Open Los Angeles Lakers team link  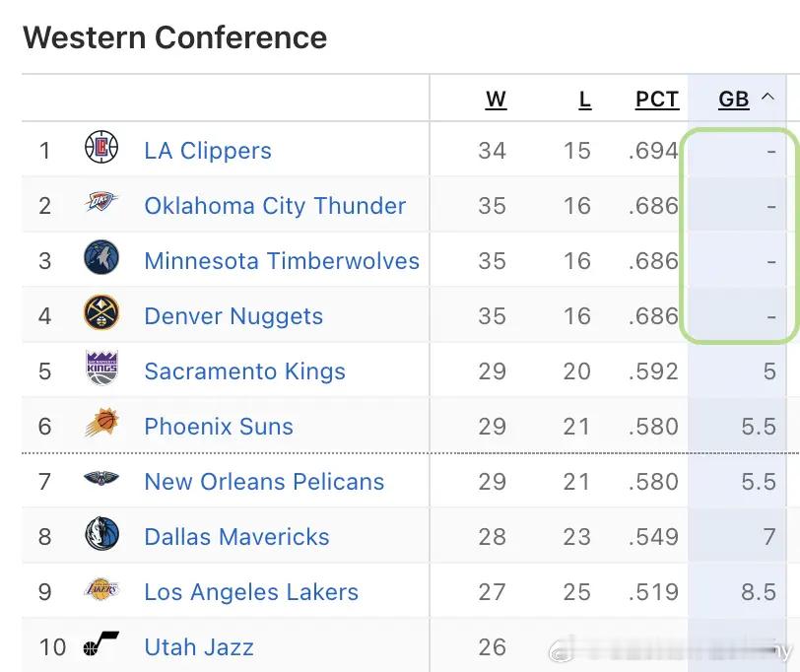pyautogui.click(x=251, y=592)
